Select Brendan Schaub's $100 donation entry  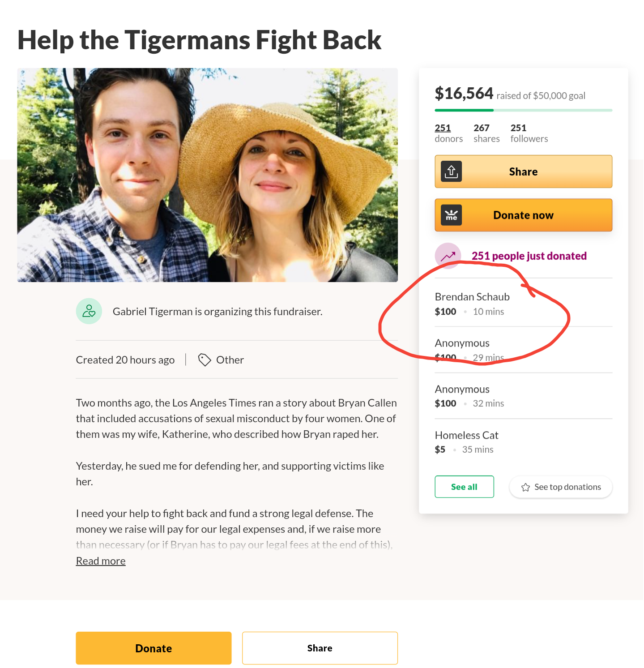(472, 304)
